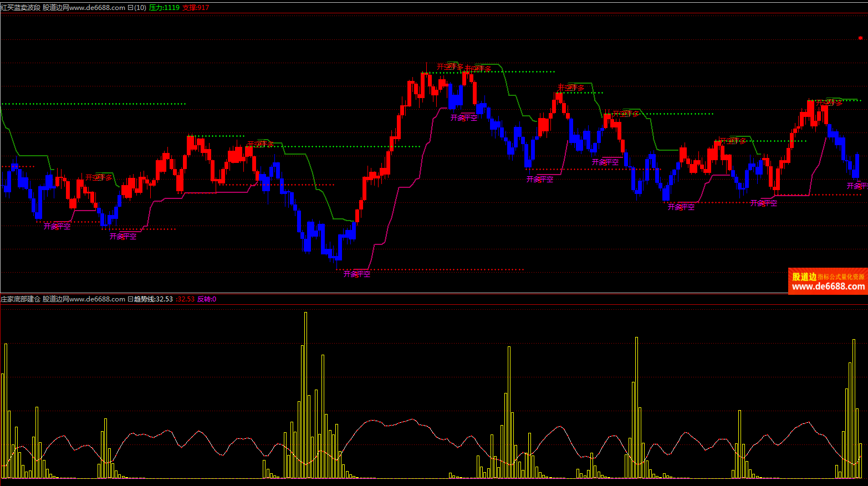Viewport: 868px width, 486px height.
Task: Click the magenta 反转:0 label
Action: 207,299
